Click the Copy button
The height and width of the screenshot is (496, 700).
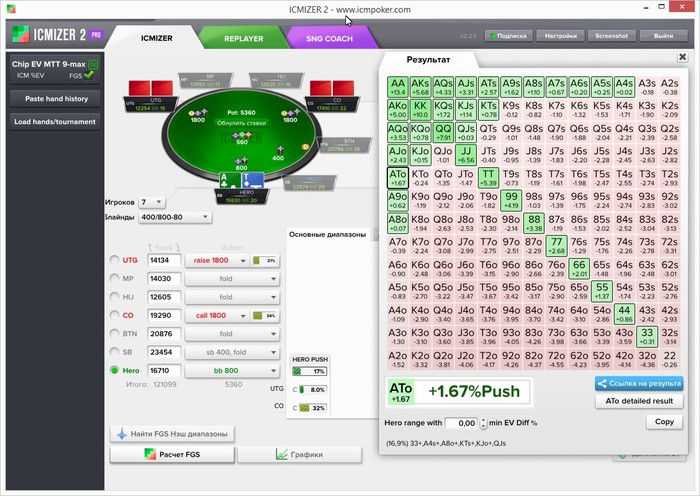664,421
